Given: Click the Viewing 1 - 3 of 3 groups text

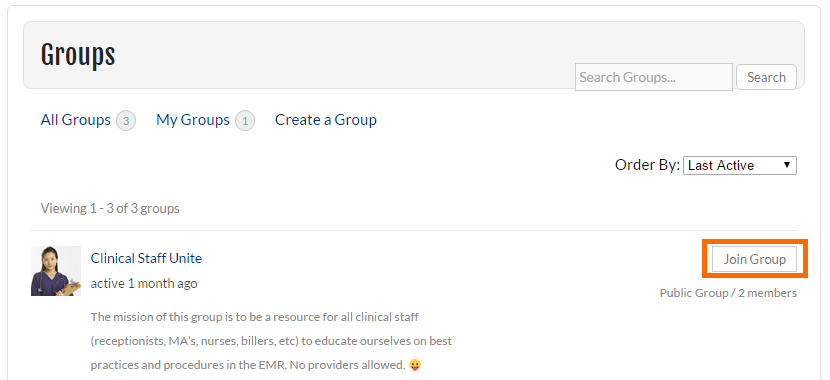Looking at the screenshot, I should click(x=110, y=209).
